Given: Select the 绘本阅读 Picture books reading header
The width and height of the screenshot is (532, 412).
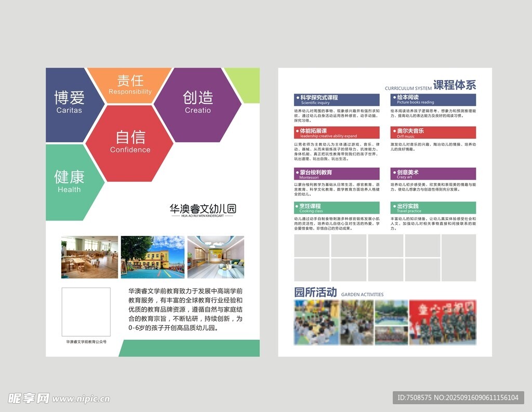Looking at the screenshot, I should pyautogui.click(x=433, y=100).
